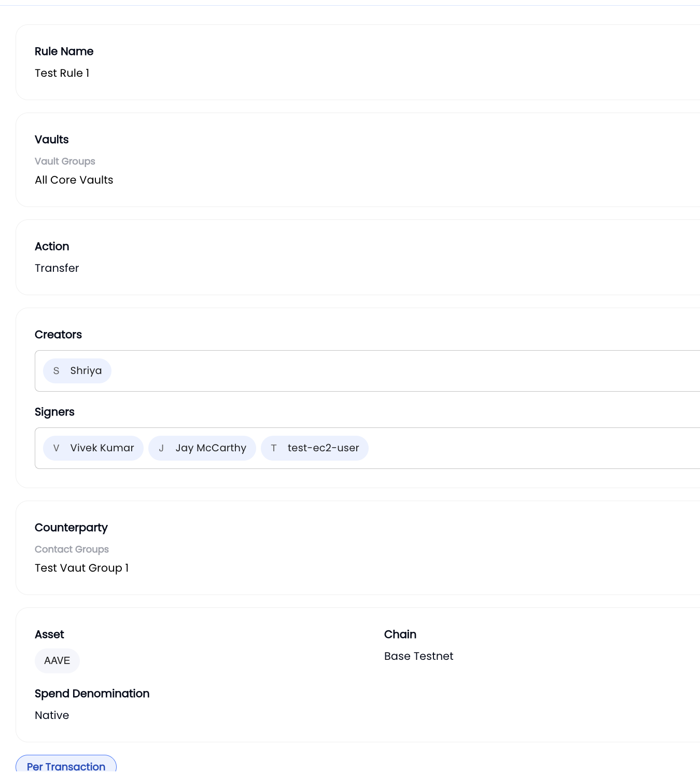
Task: Click 'Test Vaut Group 1' counterparty value
Action: [81, 568]
